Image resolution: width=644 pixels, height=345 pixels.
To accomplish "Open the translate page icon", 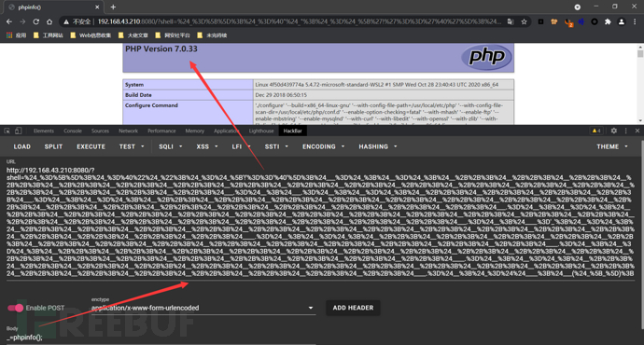I will point(511,21).
